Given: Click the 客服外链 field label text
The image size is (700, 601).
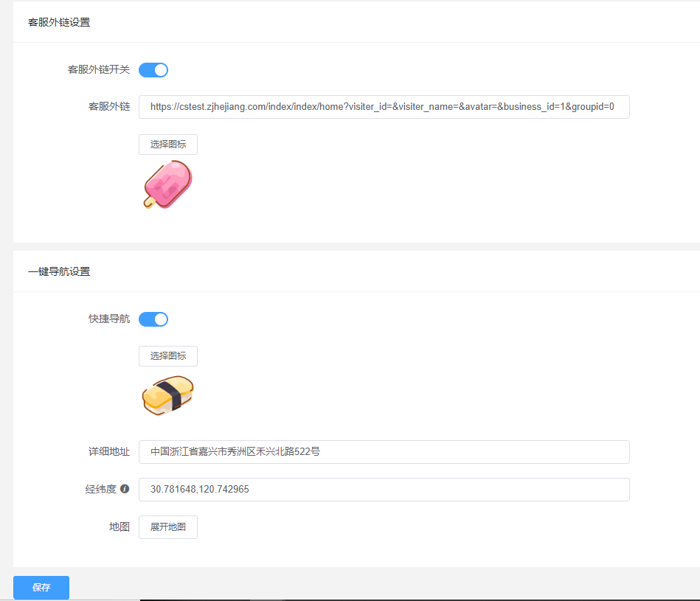Looking at the screenshot, I should (x=109, y=107).
